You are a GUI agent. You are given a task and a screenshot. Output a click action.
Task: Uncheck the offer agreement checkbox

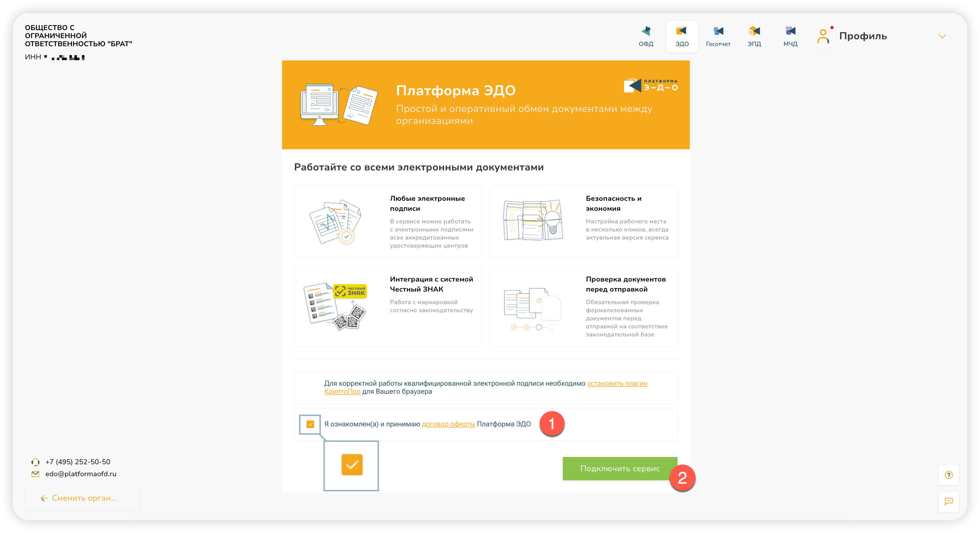click(x=310, y=424)
